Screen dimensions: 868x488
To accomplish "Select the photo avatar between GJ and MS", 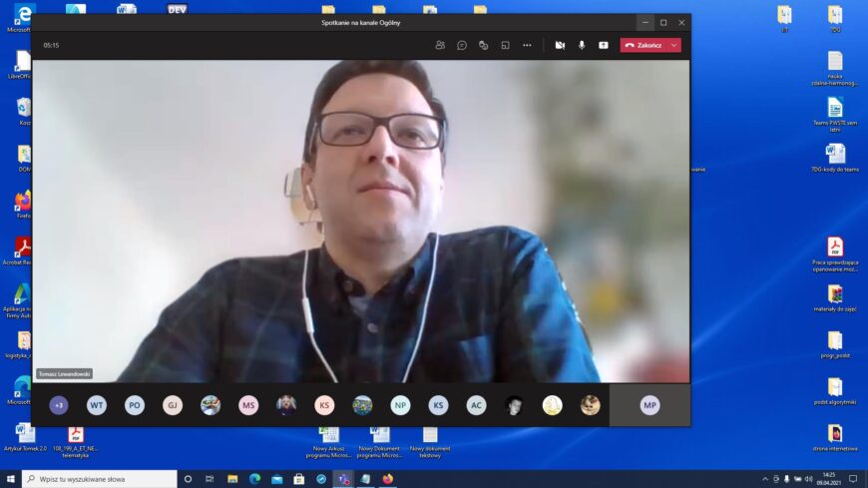I will coord(211,405).
